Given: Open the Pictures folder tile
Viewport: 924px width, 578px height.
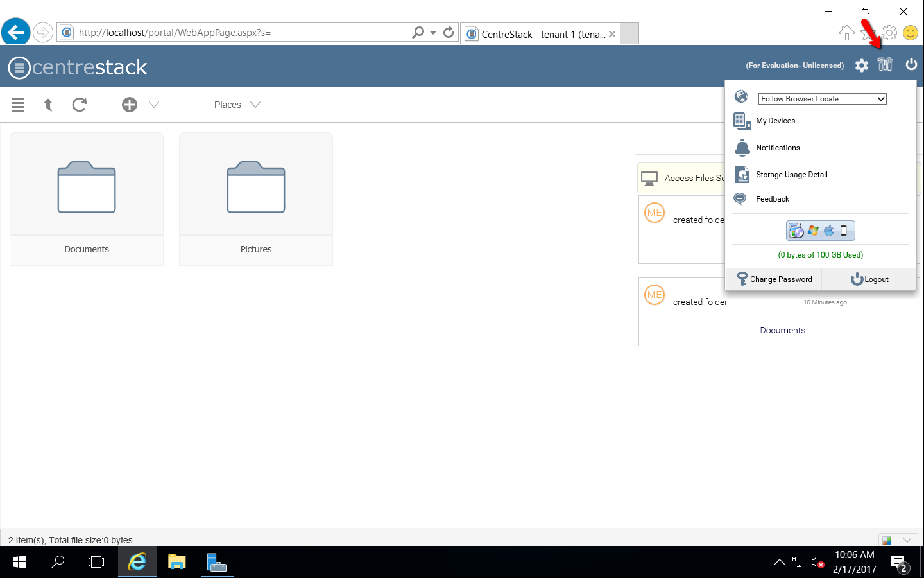Looking at the screenshot, I should coord(256,199).
